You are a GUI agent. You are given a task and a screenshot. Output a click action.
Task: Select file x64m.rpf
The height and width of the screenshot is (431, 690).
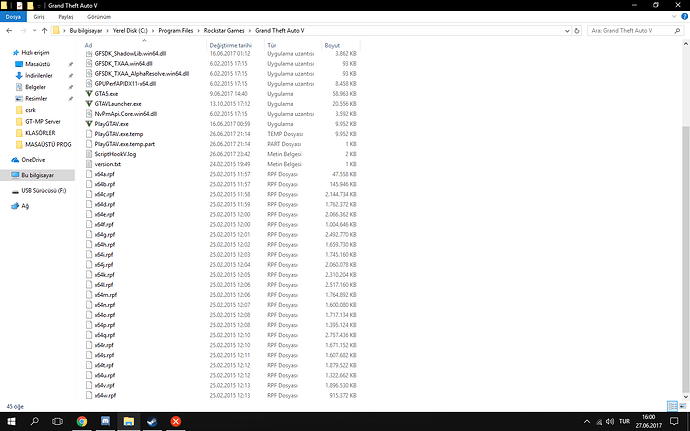coord(106,295)
